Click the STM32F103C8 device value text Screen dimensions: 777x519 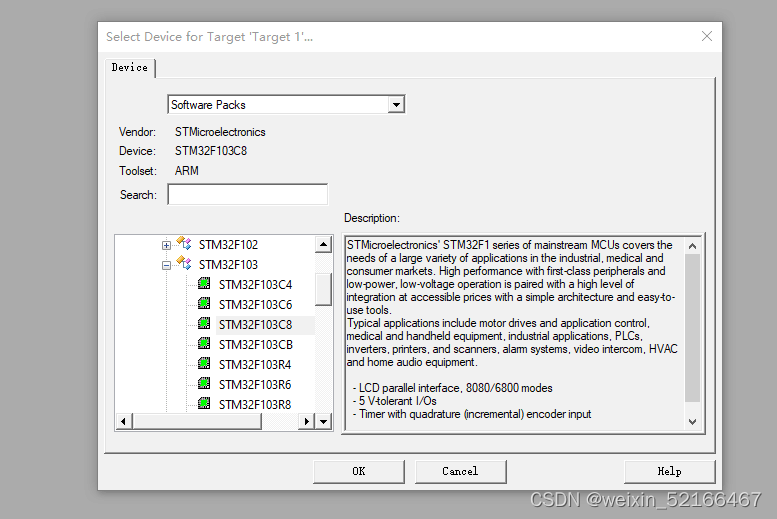(x=211, y=151)
